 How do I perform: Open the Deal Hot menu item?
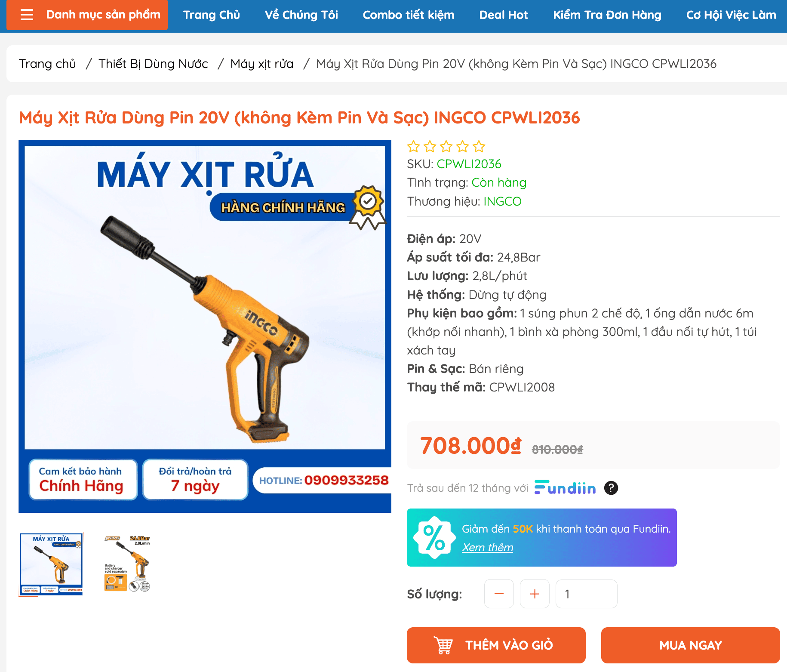click(504, 15)
